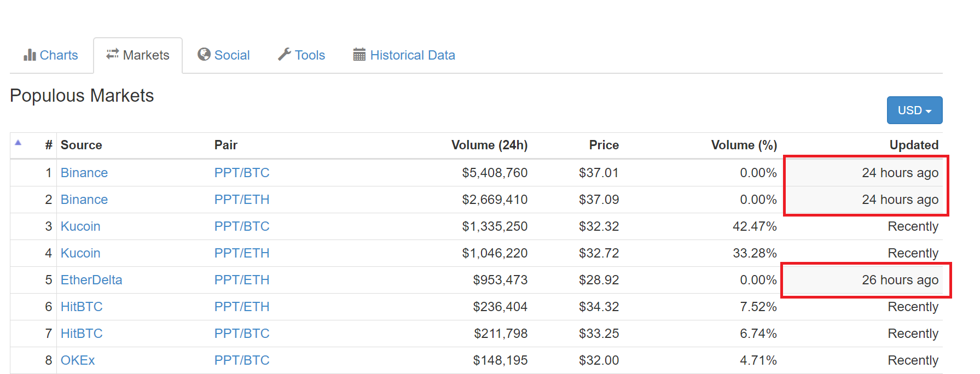The height and width of the screenshot is (374, 980).
Task: Click the wrench icon next to Tools
Action: (284, 54)
